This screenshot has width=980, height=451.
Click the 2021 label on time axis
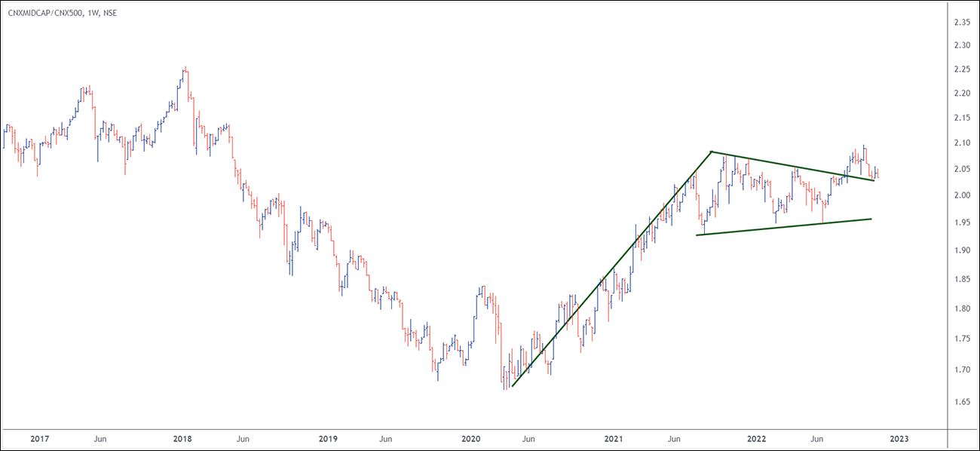614,438
